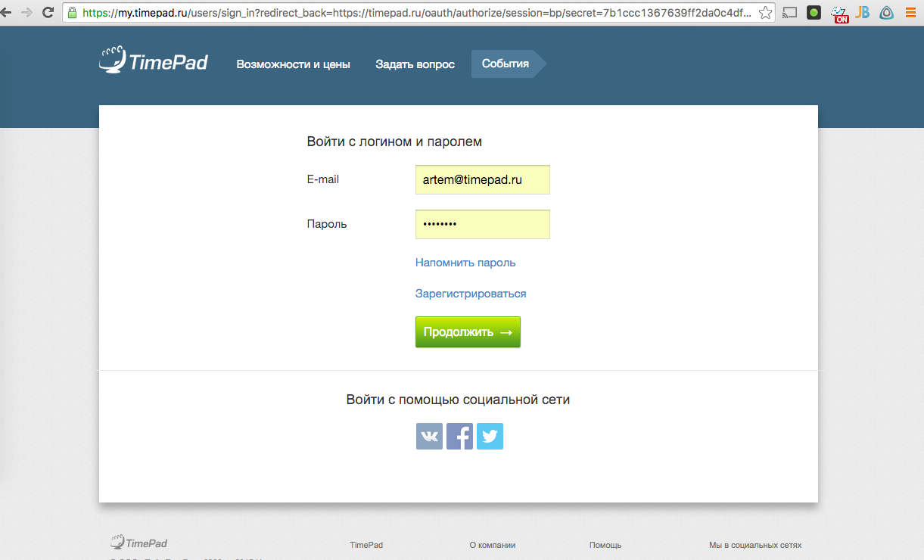
Task: Click the extension icon with ON badge
Action: tap(838, 14)
